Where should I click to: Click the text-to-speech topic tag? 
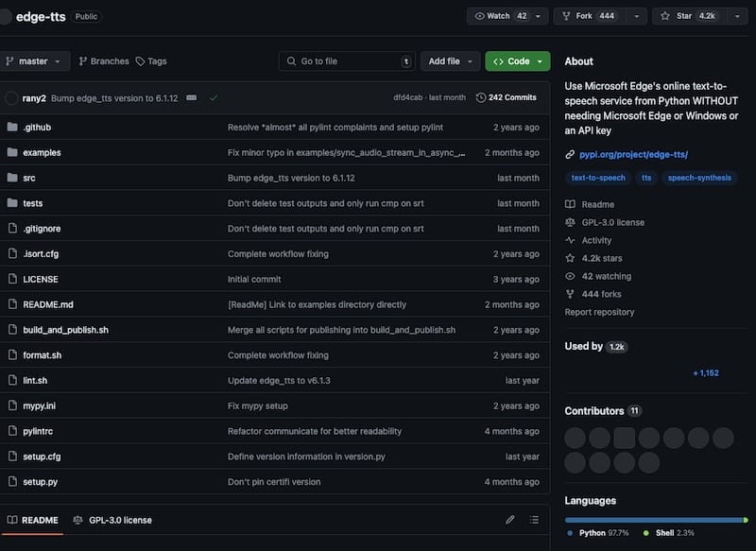point(598,178)
